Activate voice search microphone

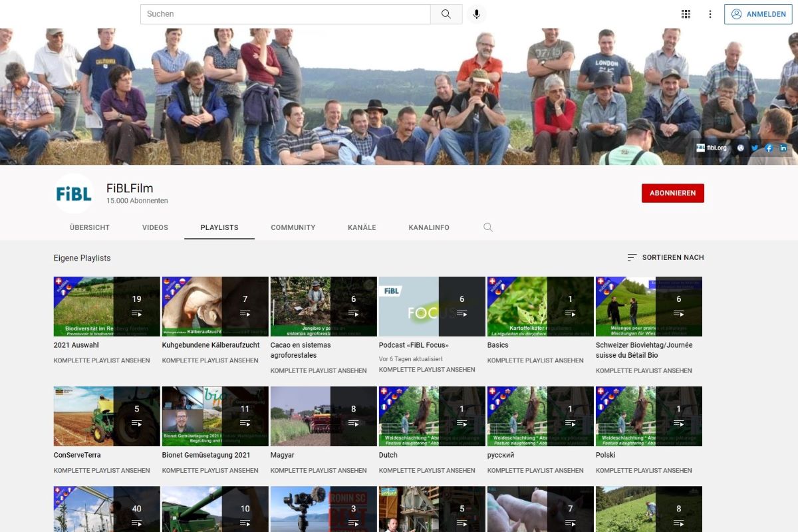(476, 14)
